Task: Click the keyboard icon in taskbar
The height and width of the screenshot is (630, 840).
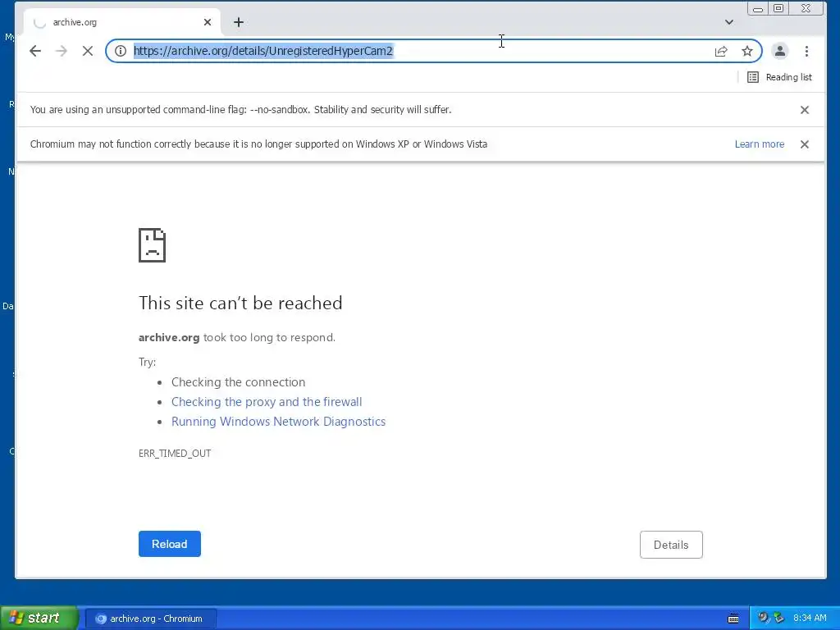Action: click(x=733, y=619)
